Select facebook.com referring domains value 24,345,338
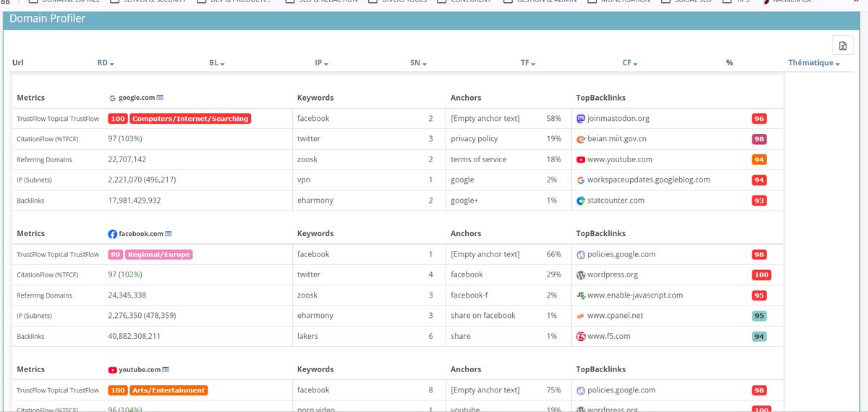Image resolution: width=868 pixels, height=412 pixels. [127, 295]
